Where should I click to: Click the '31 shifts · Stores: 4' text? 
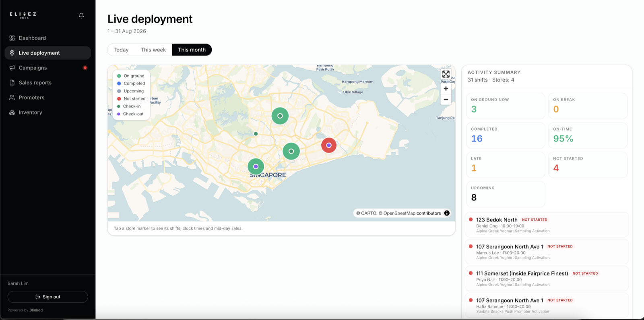point(491,80)
